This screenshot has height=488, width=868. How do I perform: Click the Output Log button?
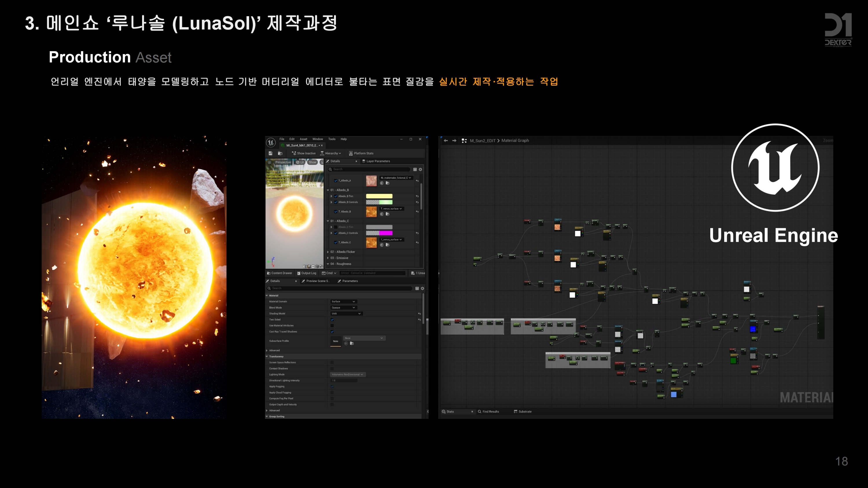[307, 273]
